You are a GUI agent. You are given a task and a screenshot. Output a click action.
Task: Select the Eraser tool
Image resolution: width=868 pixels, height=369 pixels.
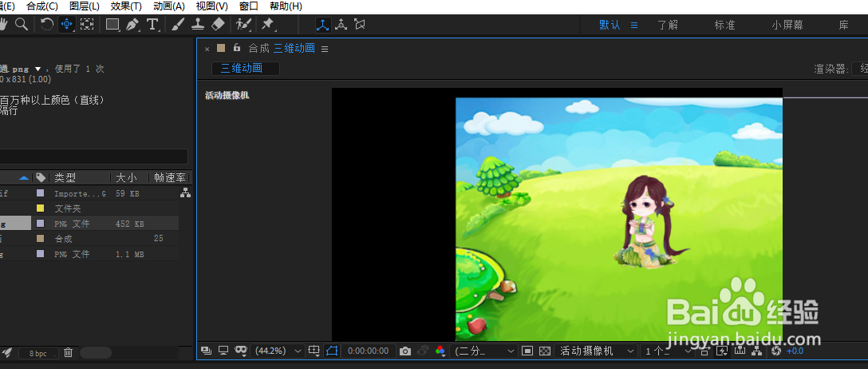click(219, 25)
